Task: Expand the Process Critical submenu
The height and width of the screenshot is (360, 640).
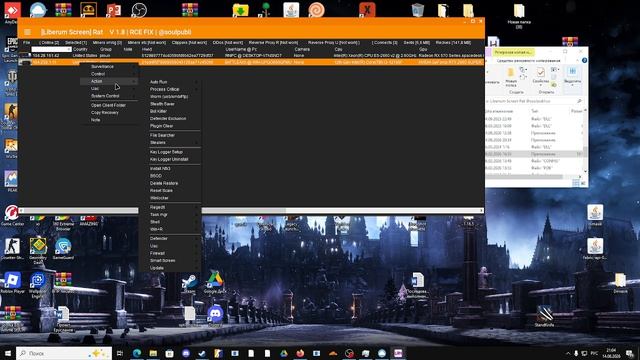Action: click(170, 89)
